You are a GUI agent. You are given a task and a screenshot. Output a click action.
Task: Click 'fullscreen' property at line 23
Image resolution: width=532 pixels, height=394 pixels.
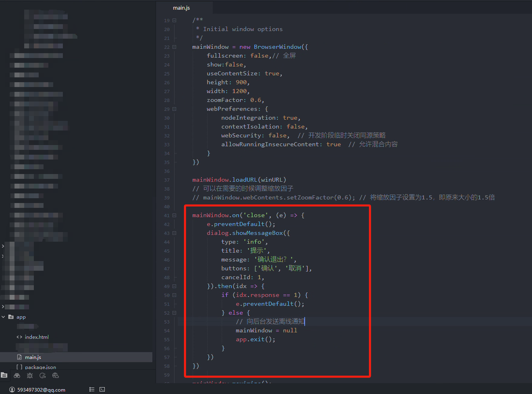tap(225, 56)
